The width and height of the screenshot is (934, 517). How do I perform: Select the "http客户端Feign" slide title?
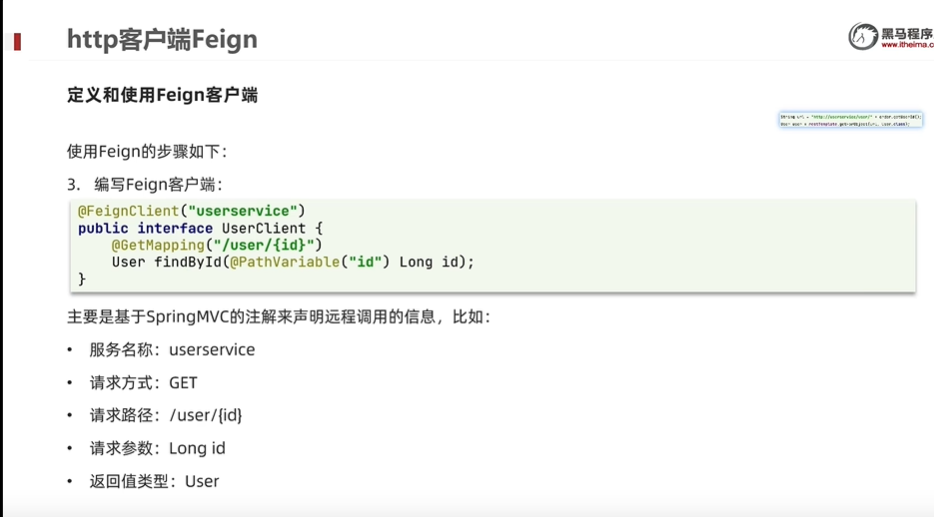162,39
